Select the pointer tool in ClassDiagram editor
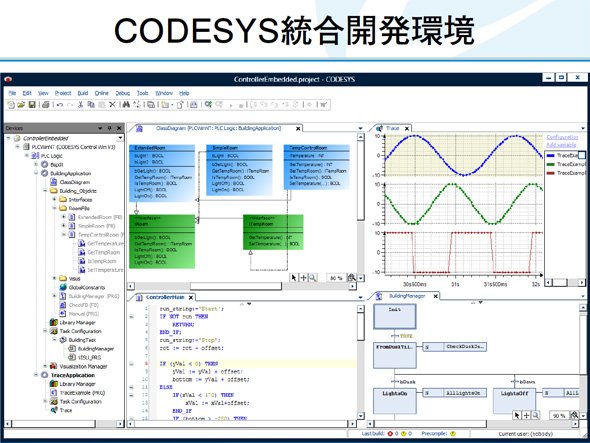 click(294, 278)
